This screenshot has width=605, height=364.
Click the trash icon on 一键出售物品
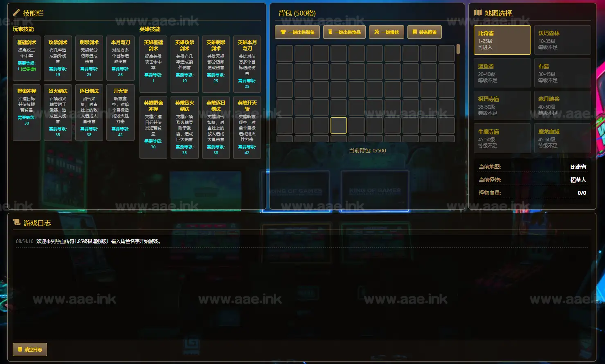tap(330, 32)
